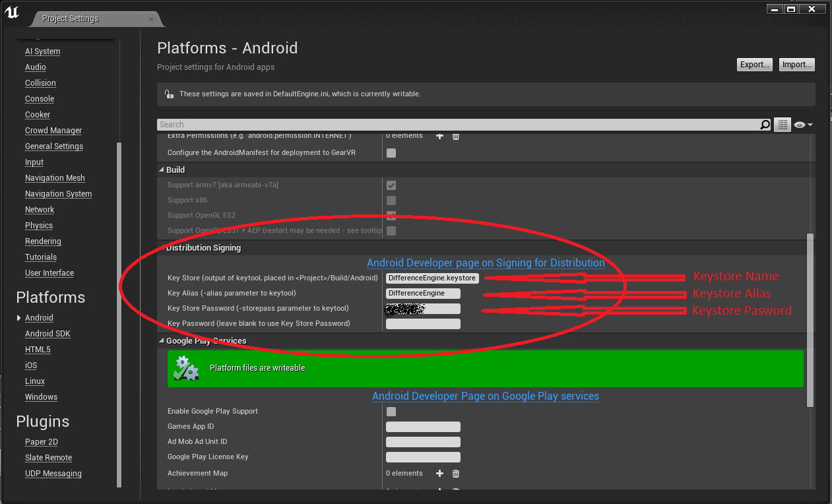Screen dimensions: 832x504
Task: Click the lock icon in settings notice
Action: click(169, 94)
